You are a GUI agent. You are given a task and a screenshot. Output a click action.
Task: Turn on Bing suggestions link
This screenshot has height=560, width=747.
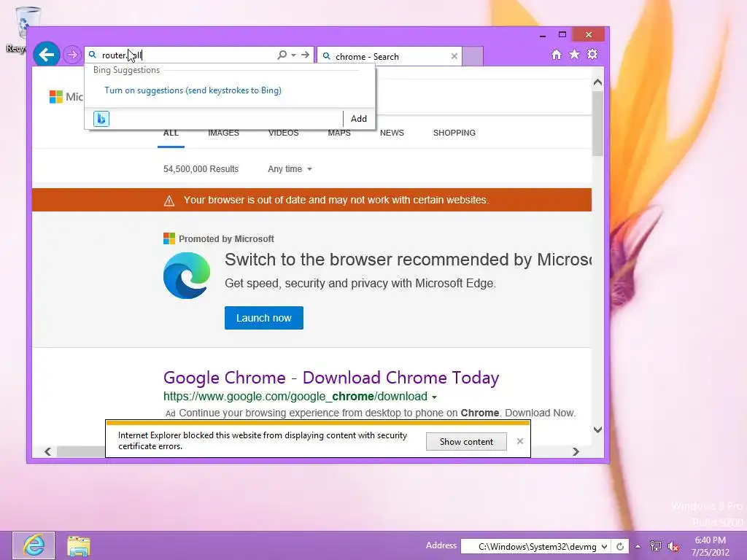[x=193, y=90]
